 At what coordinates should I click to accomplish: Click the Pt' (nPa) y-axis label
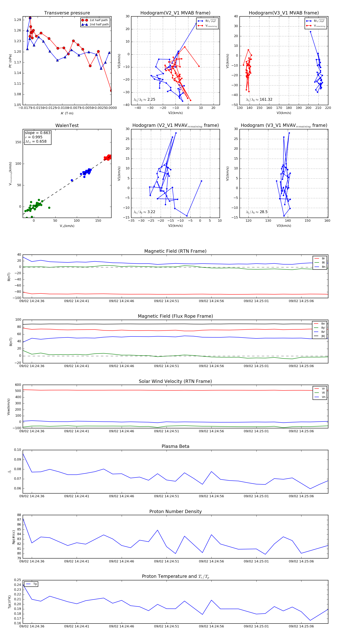[10, 61]
